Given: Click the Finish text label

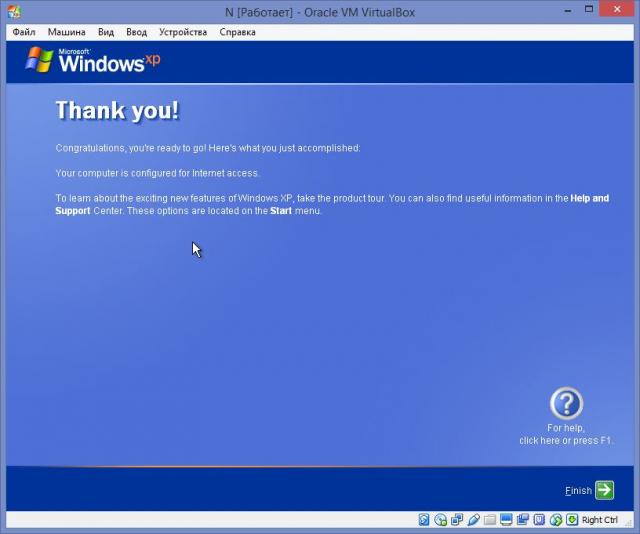Looking at the screenshot, I should tap(578, 491).
